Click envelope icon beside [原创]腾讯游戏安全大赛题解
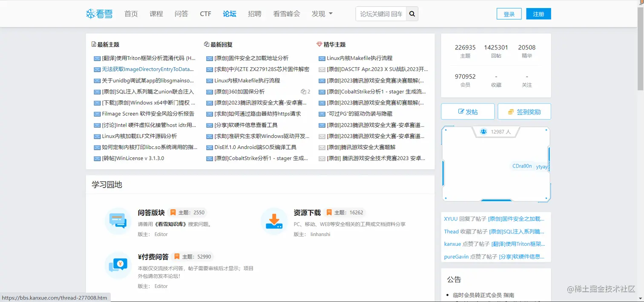Screen dimensions: 644x302 [x=322, y=148]
